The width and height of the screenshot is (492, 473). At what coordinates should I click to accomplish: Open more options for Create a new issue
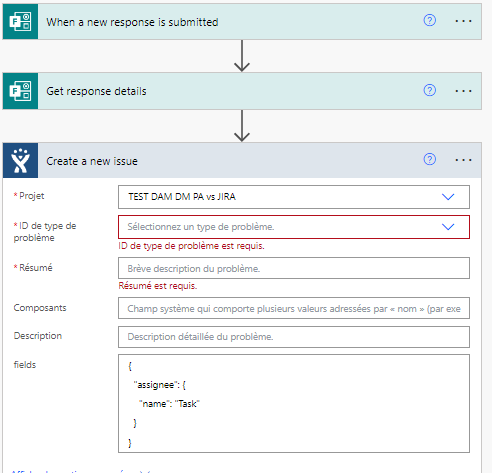463,160
